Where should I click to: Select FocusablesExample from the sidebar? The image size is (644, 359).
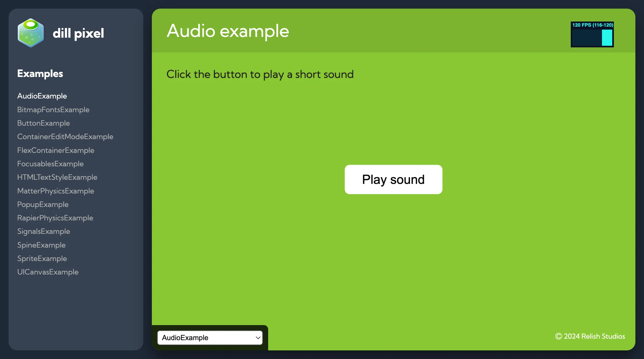50,164
